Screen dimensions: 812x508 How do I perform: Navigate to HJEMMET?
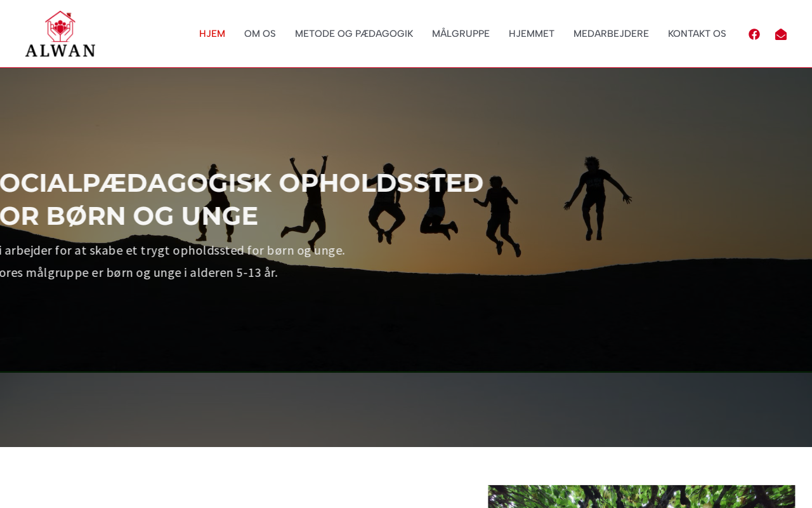pos(532,34)
